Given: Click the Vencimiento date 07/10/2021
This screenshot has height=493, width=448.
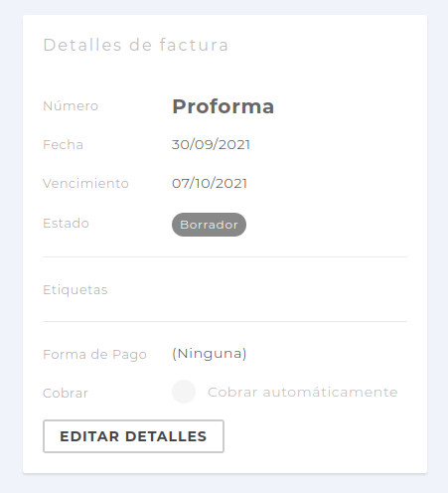Looking at the screenshot, I should pos(210,183).
